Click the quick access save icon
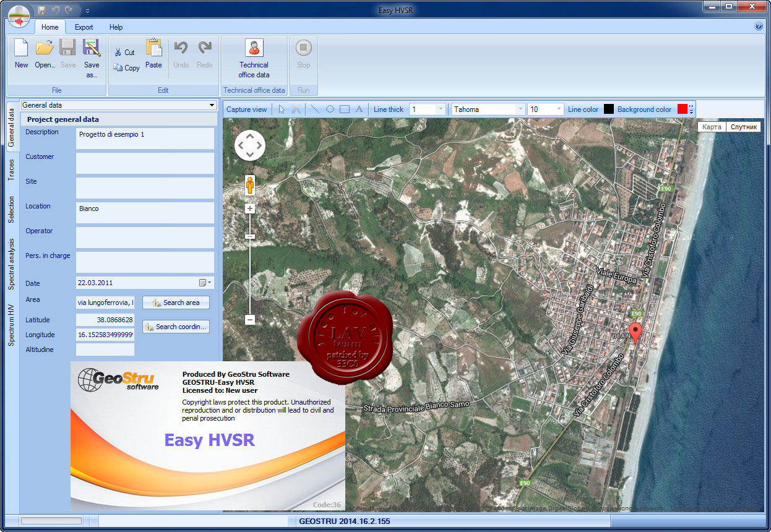Viewport: 771px width, 532px height. pos(41,10)
